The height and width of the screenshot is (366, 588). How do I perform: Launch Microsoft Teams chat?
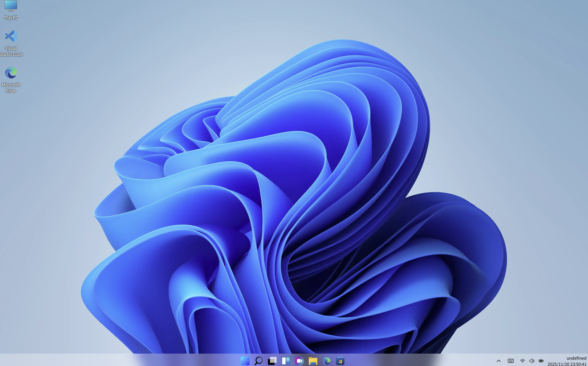[299, 361]
